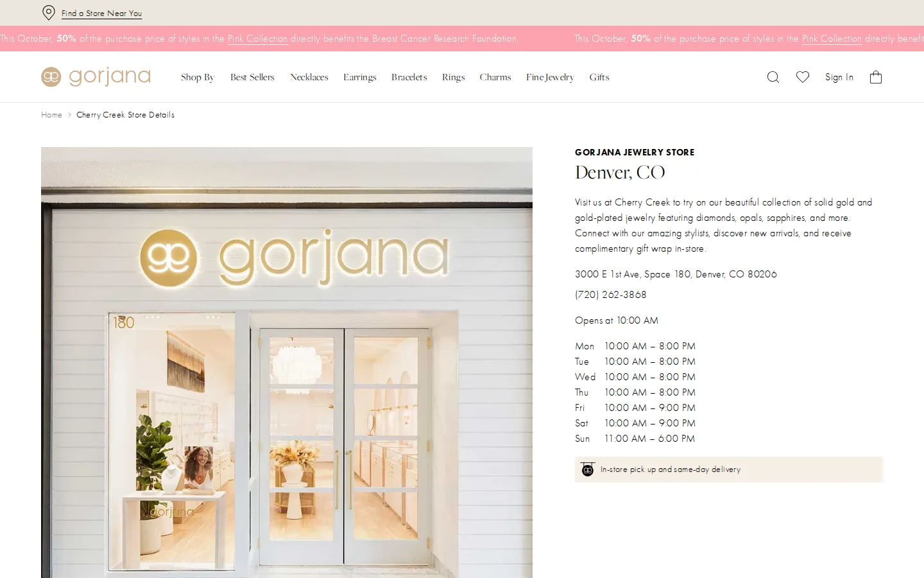The width and height of the screenshot is (924, 578).
Task: Click the Denver, CO heading
Action: 620,172
